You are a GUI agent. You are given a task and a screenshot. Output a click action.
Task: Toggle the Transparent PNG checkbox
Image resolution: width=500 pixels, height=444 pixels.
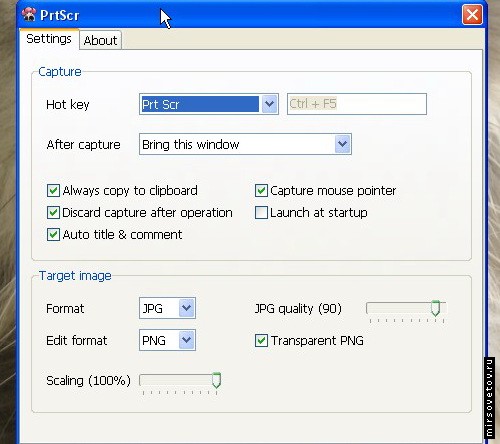(261, 341)
